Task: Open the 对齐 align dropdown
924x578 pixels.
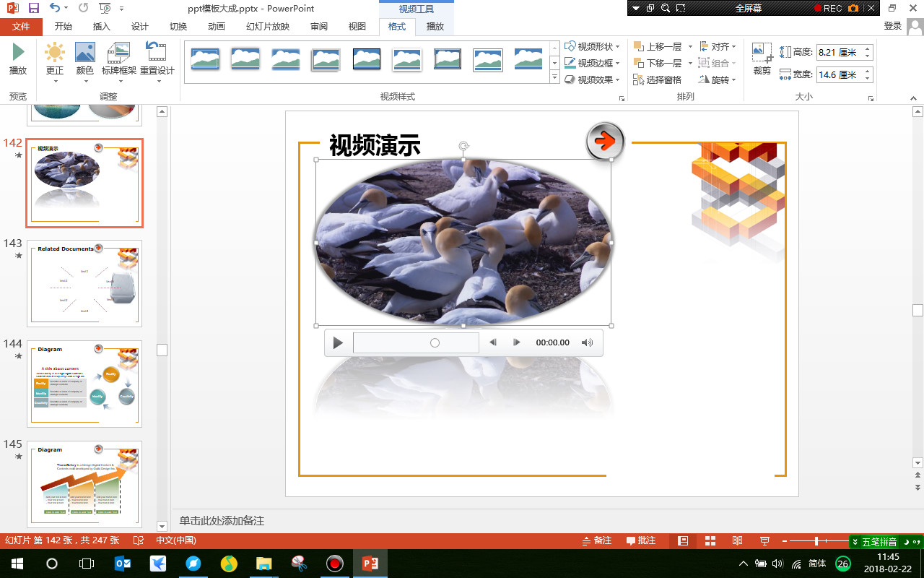Action: click(x=718, y=46)
